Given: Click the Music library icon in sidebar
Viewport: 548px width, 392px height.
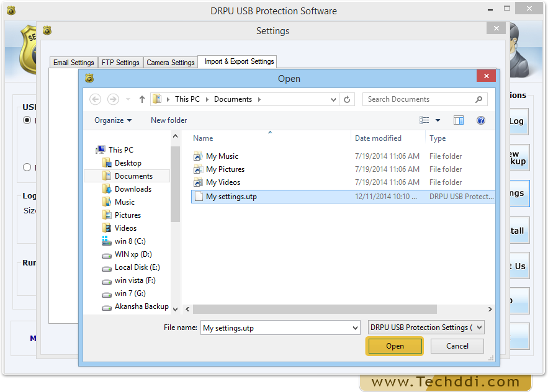Looking at the screenshot, I should (107, 202).
